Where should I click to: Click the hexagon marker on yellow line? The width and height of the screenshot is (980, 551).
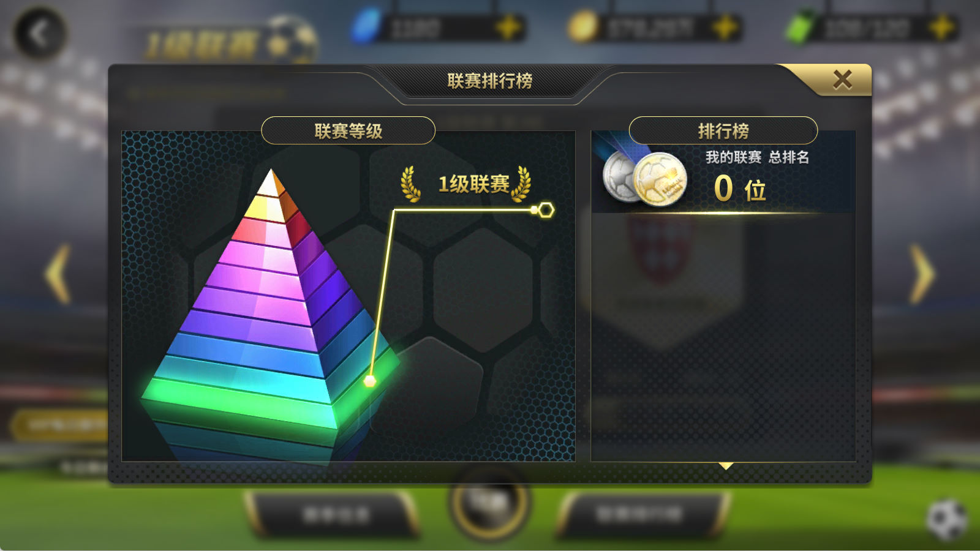pos(545,210)
